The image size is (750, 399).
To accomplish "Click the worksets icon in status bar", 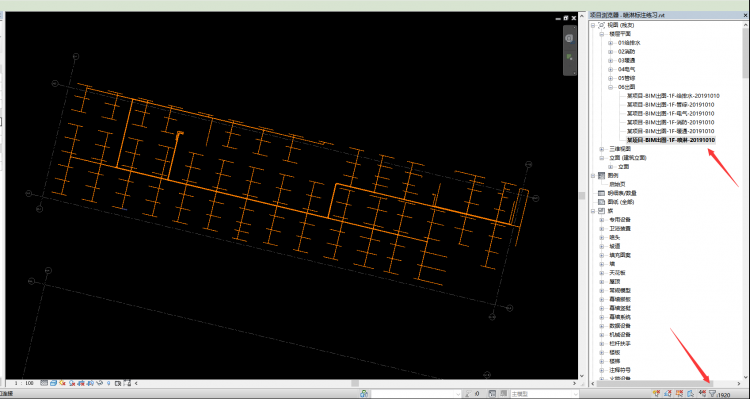I will [x=364, y=394].
